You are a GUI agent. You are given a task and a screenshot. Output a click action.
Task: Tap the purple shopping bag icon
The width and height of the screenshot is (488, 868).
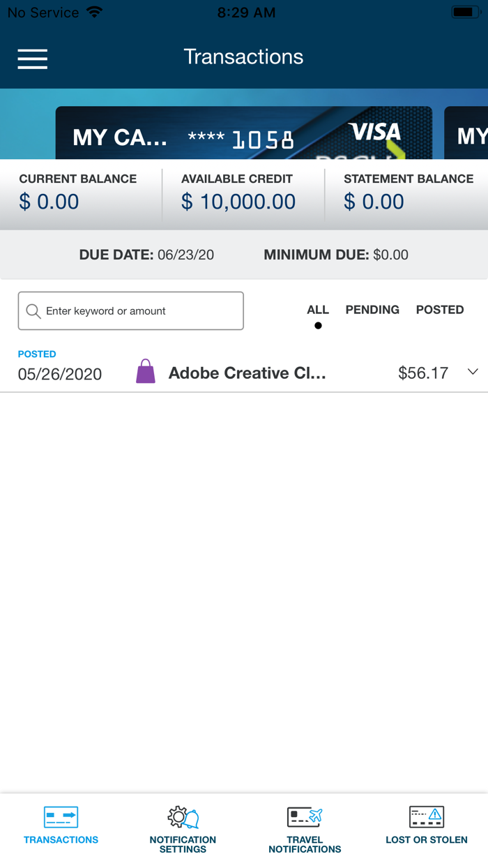tap(145, 373)
